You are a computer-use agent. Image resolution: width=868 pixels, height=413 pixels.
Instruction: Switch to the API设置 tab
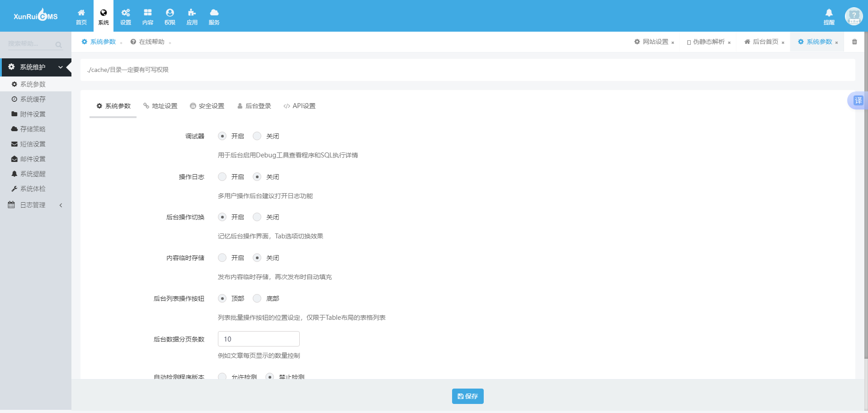(x=299, y=106)
